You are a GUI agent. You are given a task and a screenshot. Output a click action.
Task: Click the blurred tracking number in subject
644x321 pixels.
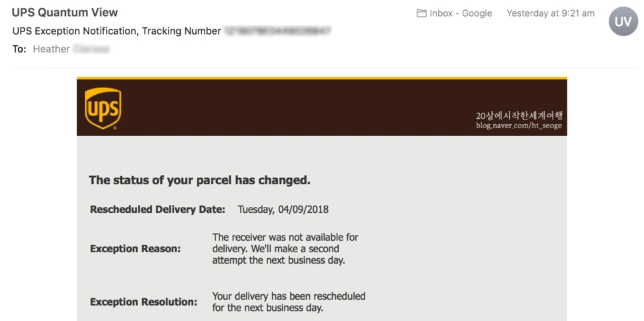pyautogui.click(x=277, y=31)
